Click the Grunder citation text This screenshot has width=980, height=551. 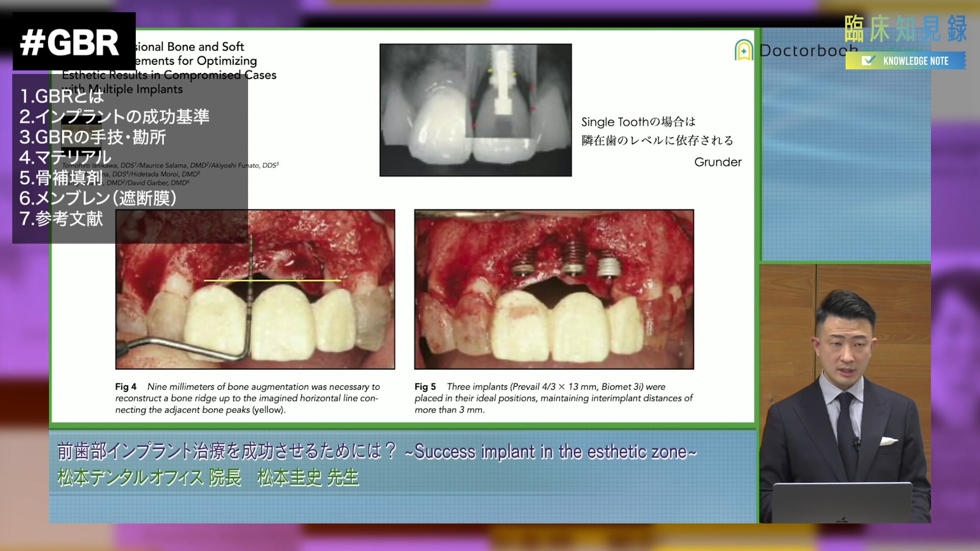tap(717, 162)
